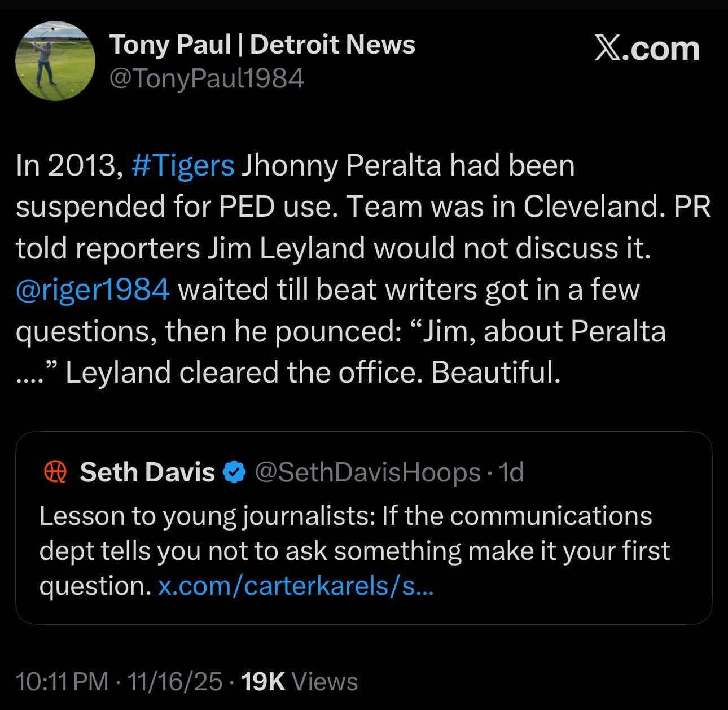Click the "Leyland cleared the office" tweet text

coord(313,372)
